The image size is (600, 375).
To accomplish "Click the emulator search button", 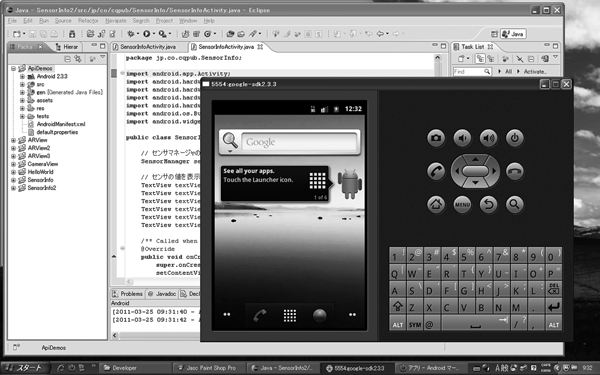I will click(515, 204).
